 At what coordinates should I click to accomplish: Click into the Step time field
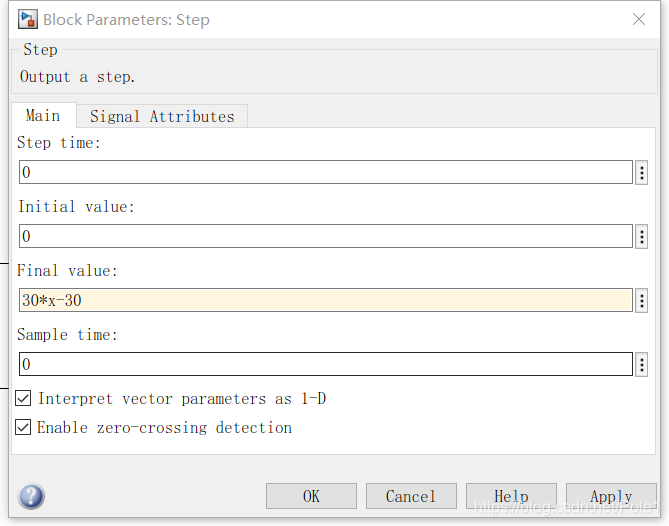325,172
